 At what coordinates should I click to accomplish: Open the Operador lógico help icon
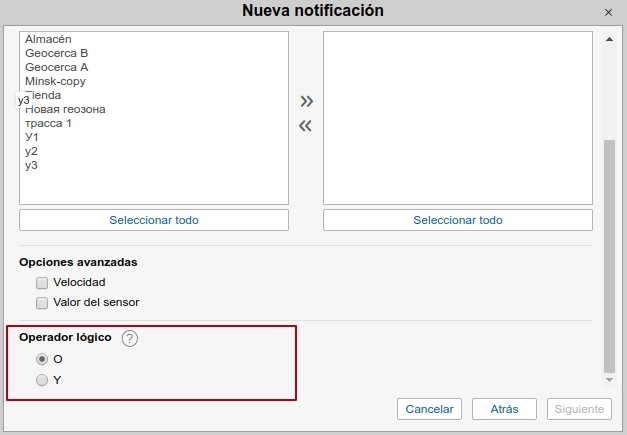[x=130, y=338]
